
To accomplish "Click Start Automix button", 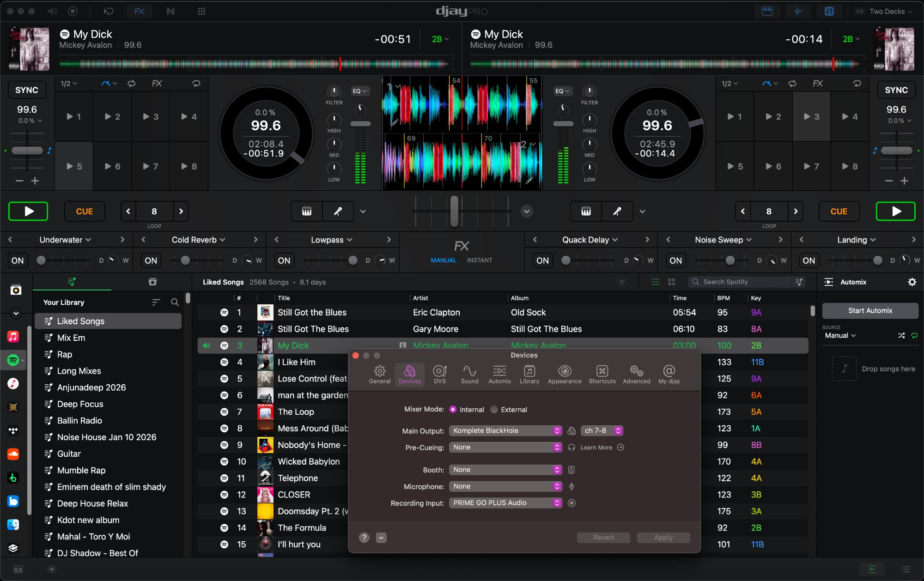I will click(870, 311).
